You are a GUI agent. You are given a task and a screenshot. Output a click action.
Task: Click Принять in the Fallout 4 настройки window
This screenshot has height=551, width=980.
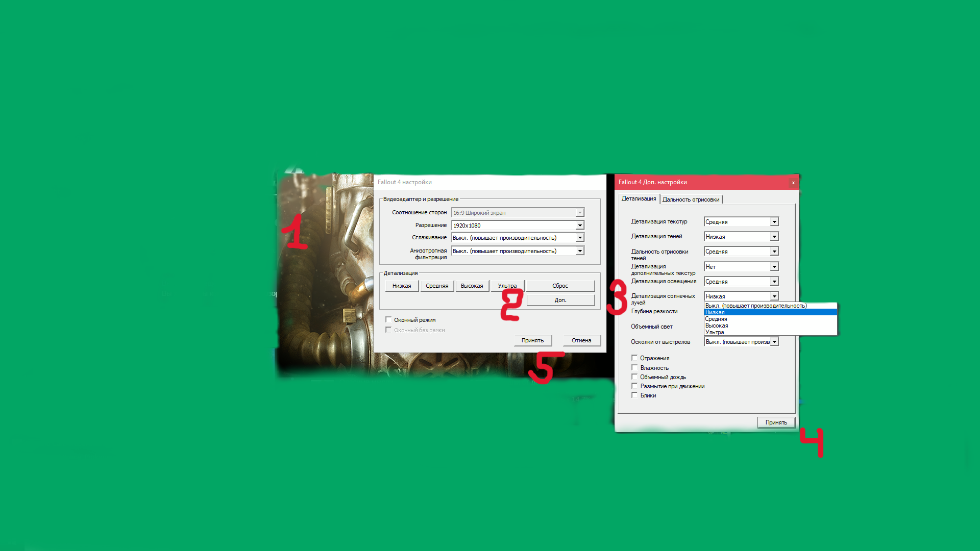click(x=533, y=340)
